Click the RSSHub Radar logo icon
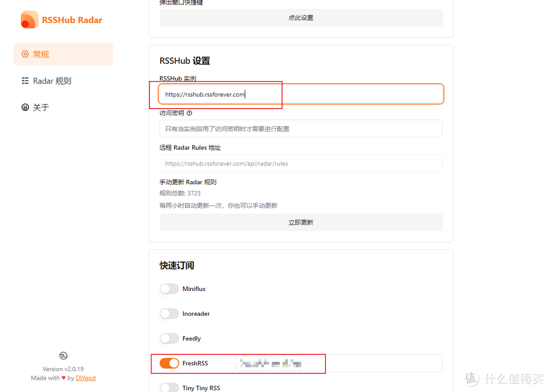This screenshot has width=549, height=392. (29, 20)
